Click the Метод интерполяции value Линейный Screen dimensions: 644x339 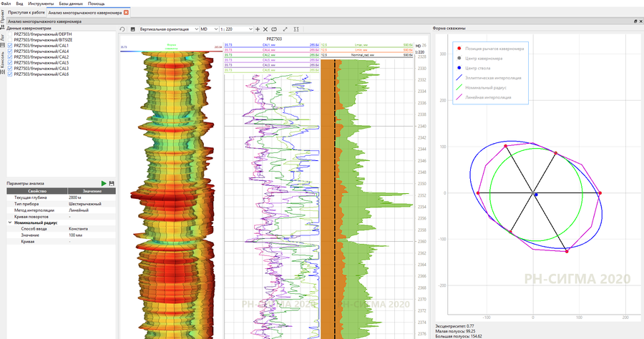tap(79, 210)
